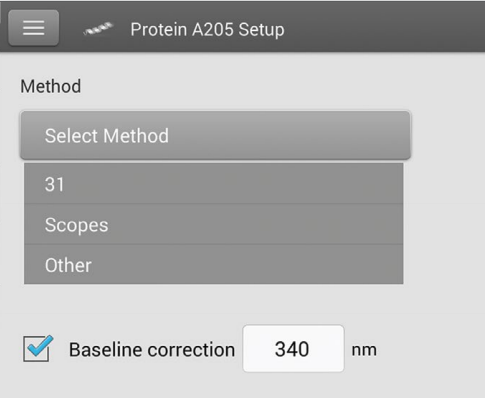Click the protein helix icon in header

tap(98, 29)
